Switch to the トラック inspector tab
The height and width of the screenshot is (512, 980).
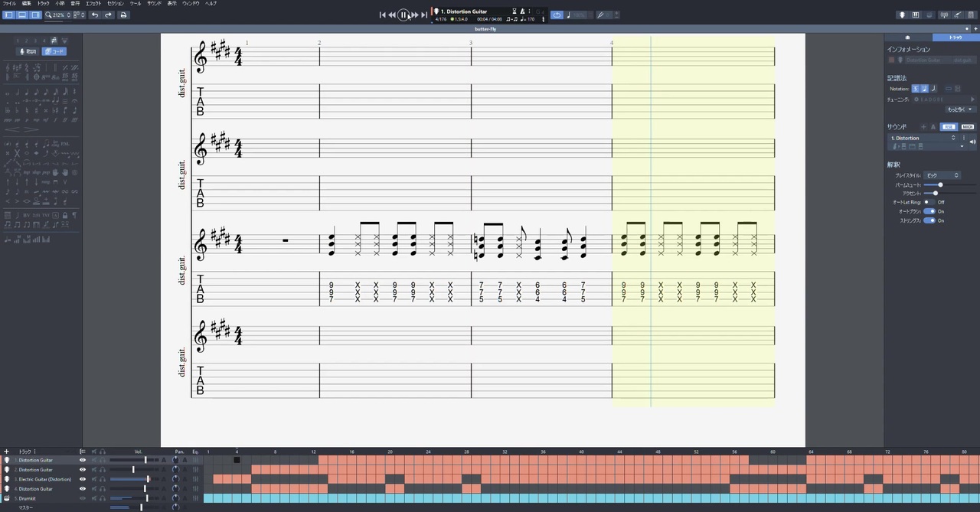pos(955,38)
